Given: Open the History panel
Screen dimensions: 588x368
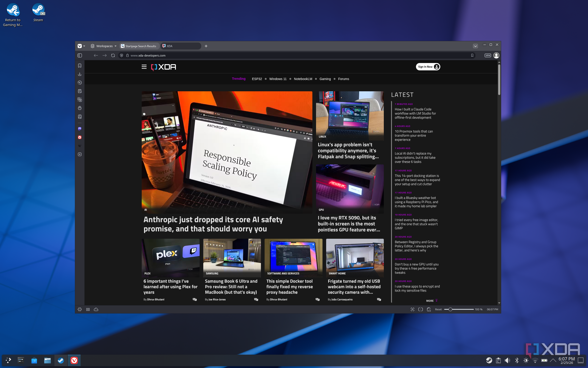Looking at the screenshot, I should pyautogui.click(x=80, y=83).
